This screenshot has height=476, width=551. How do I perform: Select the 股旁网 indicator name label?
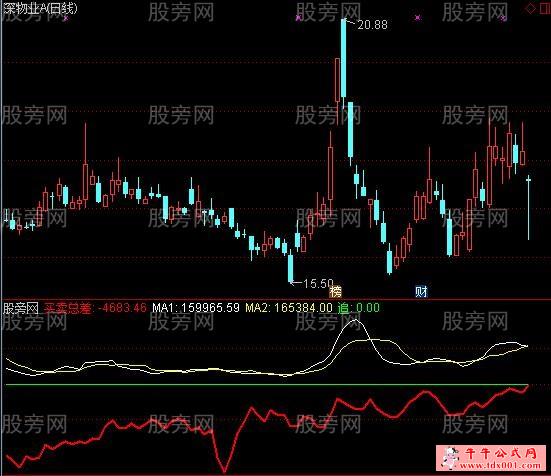coord(20,308)
